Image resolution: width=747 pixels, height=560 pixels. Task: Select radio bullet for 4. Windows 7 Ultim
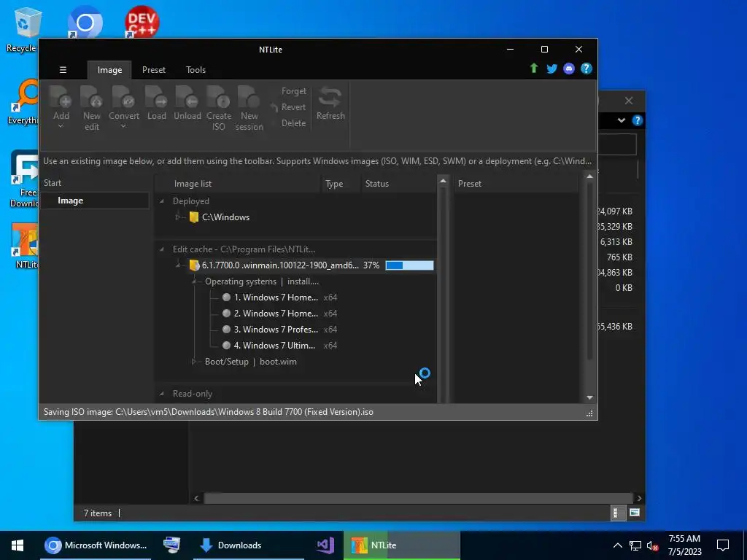pyautogui.click(x=226, y=345)
